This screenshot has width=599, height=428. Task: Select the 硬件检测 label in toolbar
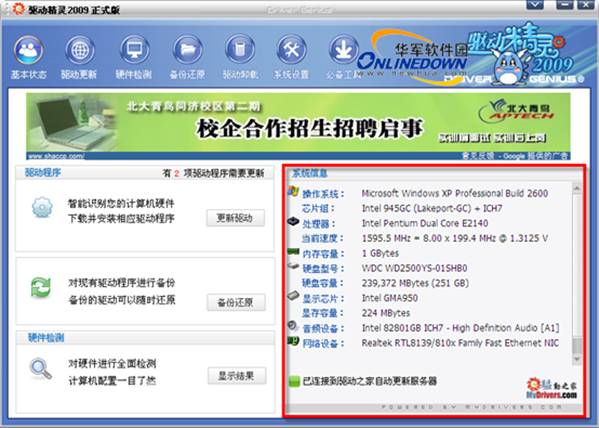tap(134, 75)
